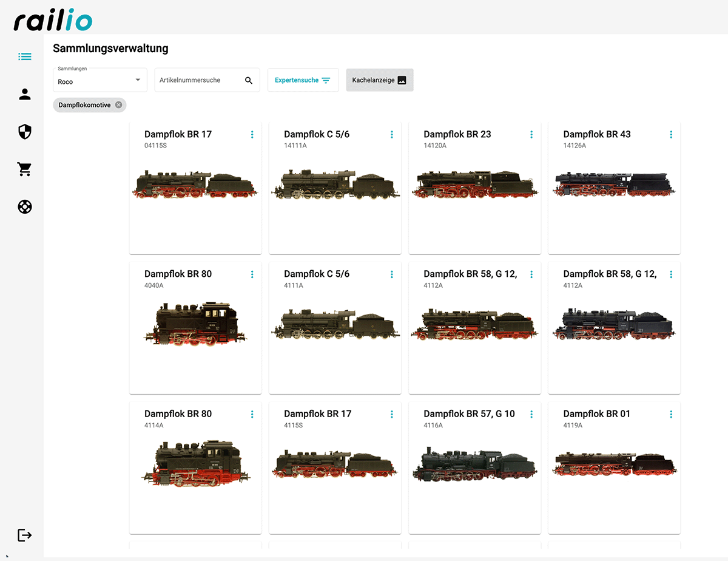728x561 pixels.
Task: Click the logout icon in sidebar
Action: [24, 535]
